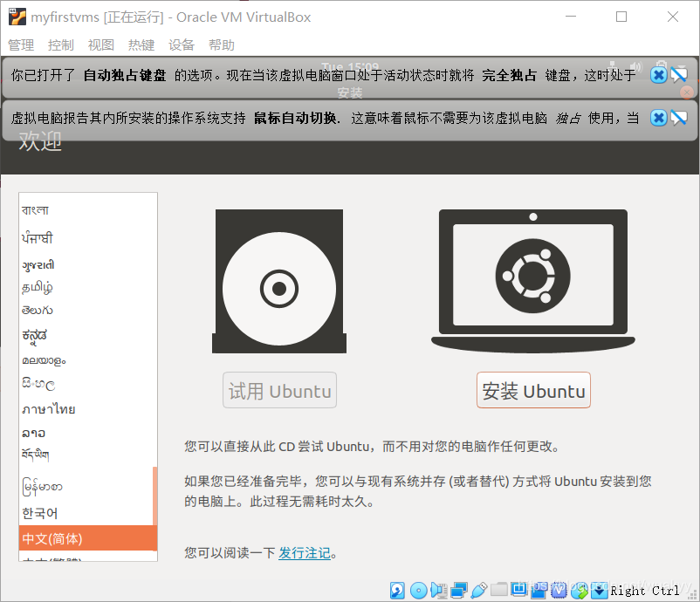Maximize the VirtualBox window
The height and width of the screenshot is (602, 700).
pyautogui.click(x=621, y=17)
